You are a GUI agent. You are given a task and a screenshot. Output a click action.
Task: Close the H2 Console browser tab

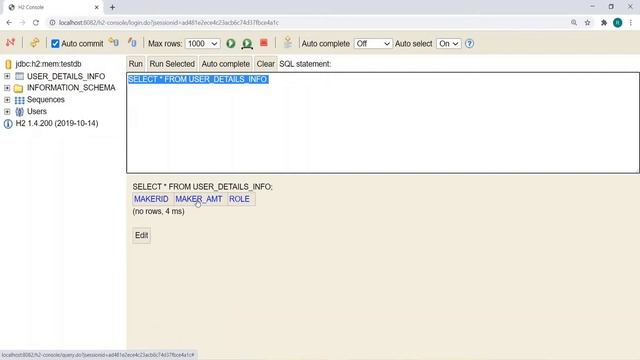pos(97,7)
